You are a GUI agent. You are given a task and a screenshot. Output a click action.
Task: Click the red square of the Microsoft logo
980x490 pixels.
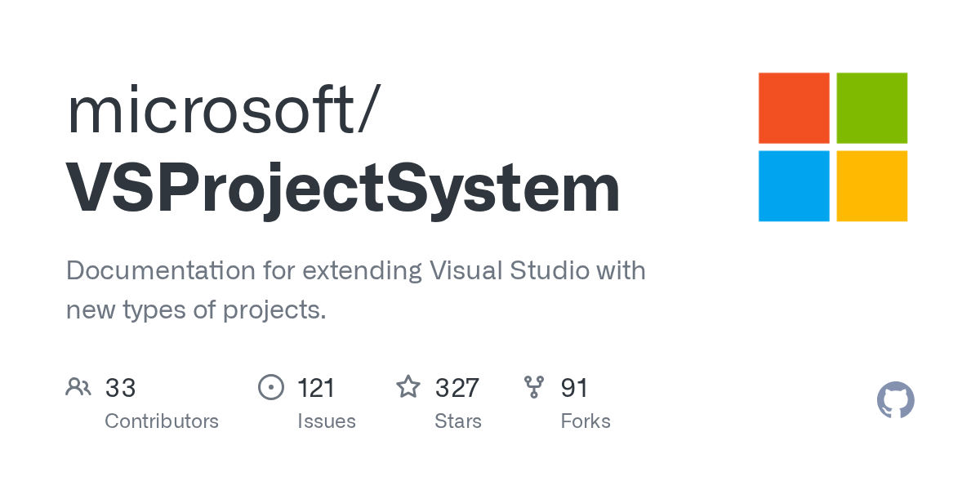point(794,108)
